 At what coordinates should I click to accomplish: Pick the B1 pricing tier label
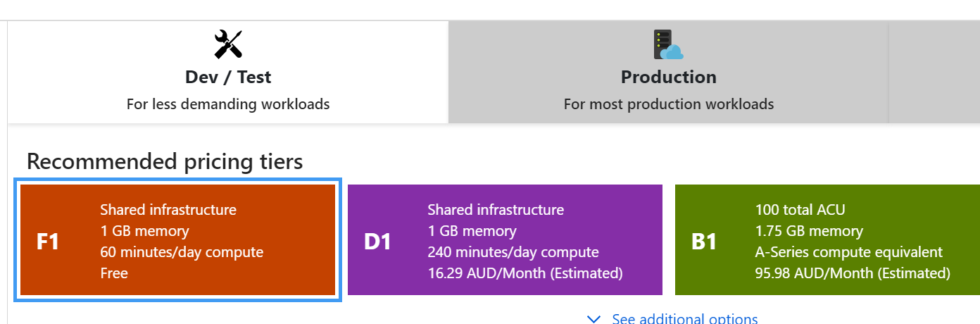pos(704,242)
